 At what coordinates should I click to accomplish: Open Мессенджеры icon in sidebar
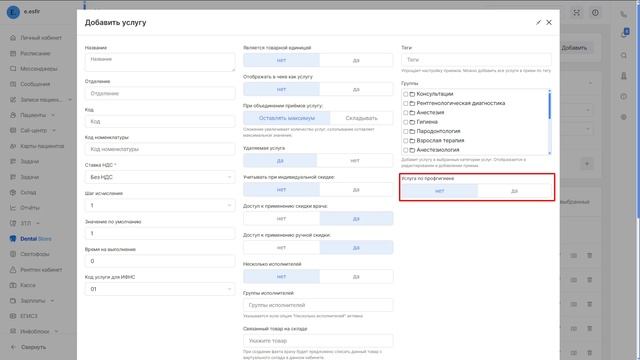tap(13, 69)
